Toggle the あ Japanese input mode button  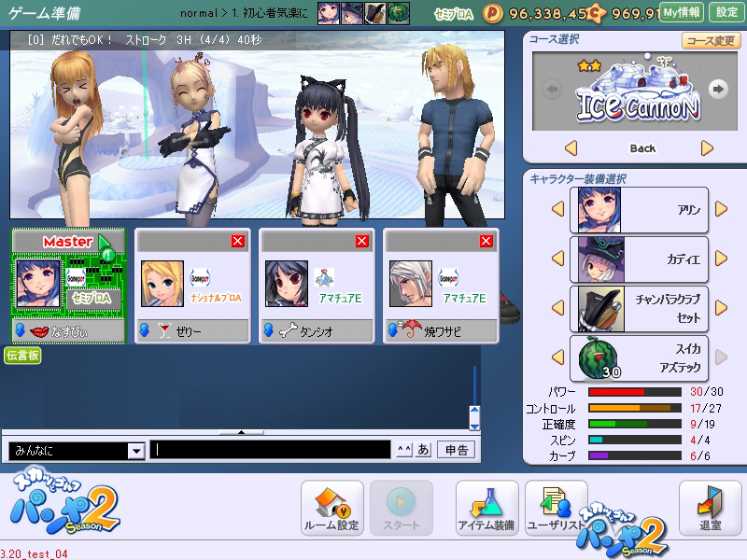423,450
